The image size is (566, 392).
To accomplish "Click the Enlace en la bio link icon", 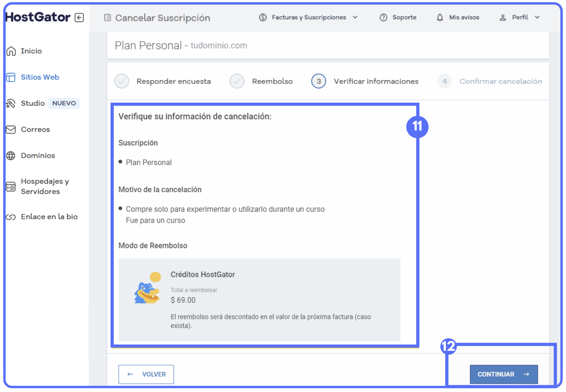I will coord(11,217).
